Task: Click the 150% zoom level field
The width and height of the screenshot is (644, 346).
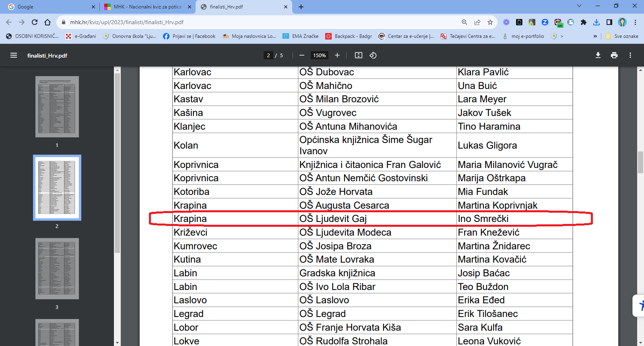Action: tap(320, 55)
